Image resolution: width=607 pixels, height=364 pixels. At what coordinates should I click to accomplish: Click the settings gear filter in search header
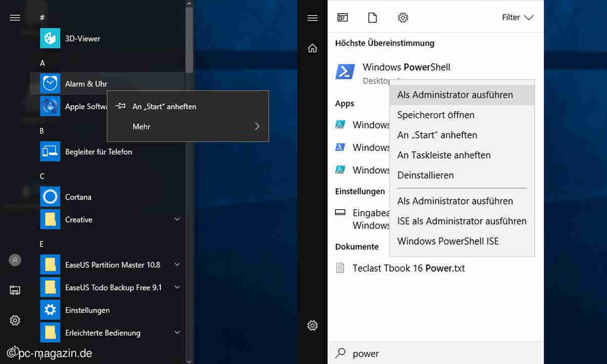(403, 18)
